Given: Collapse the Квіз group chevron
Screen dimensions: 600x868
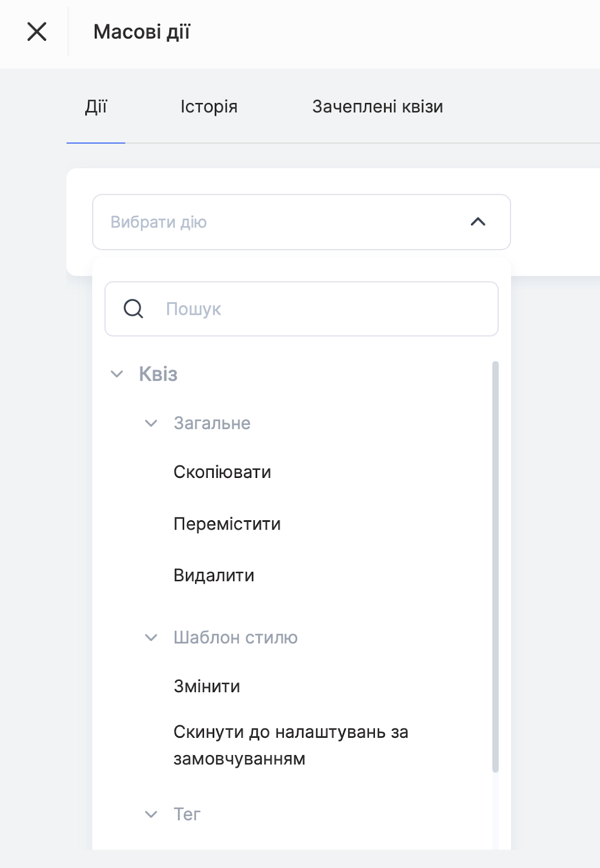Looking at the screenshot, I should tap(117, 374).
